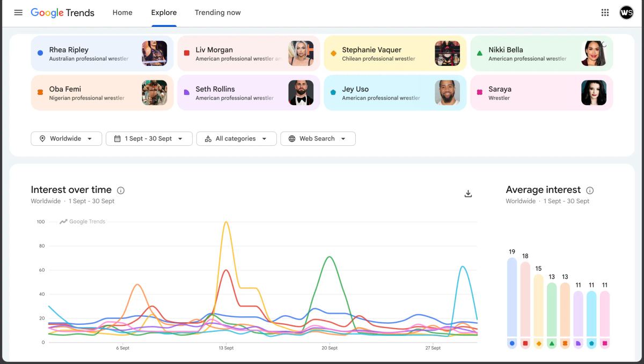The height and width of the screenshot is (364, 644).
Task: Click Rhea Ripley's photo thumbnail
Action: coord(155,54)
